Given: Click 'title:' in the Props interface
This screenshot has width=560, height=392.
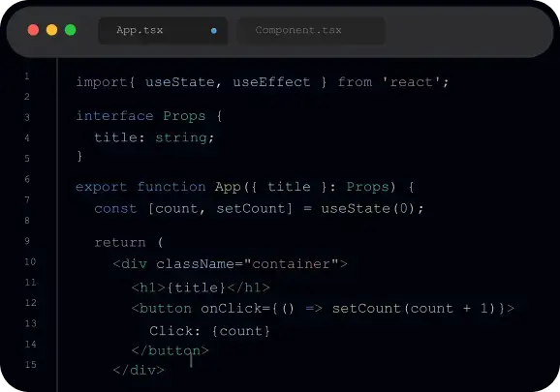Looking at the screenshot, I should 119,138.
